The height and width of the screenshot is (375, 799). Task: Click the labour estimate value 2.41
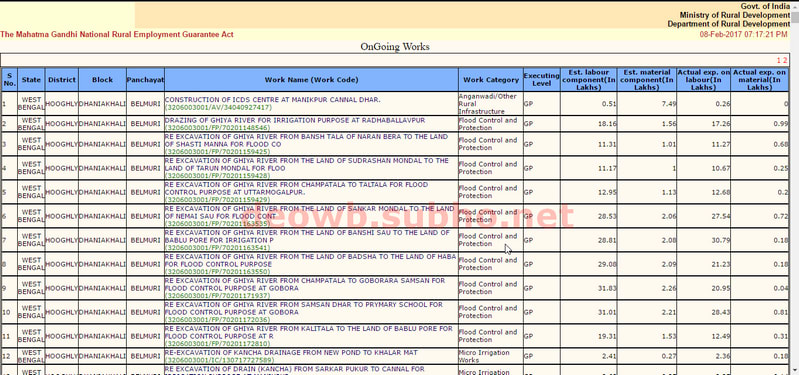coord(609,356)
